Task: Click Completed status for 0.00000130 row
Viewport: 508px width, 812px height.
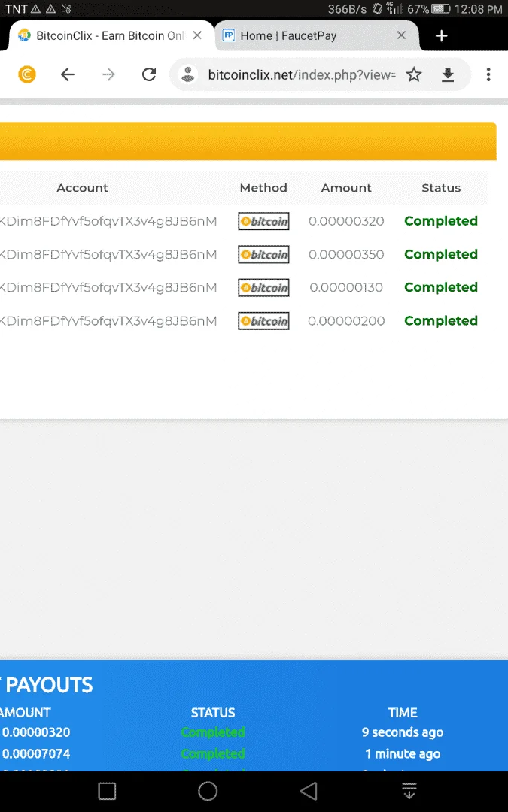Action: [x=441, y=287]
